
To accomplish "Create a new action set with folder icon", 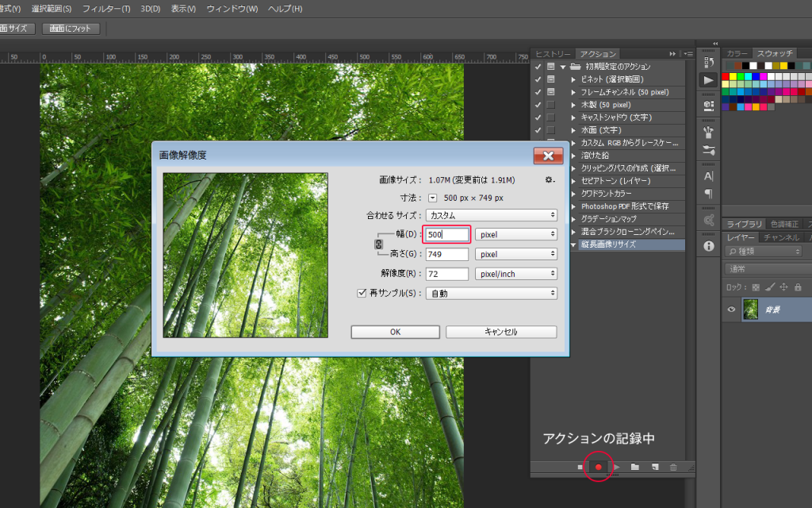I will pyautogui.click(x=635, y=467).
